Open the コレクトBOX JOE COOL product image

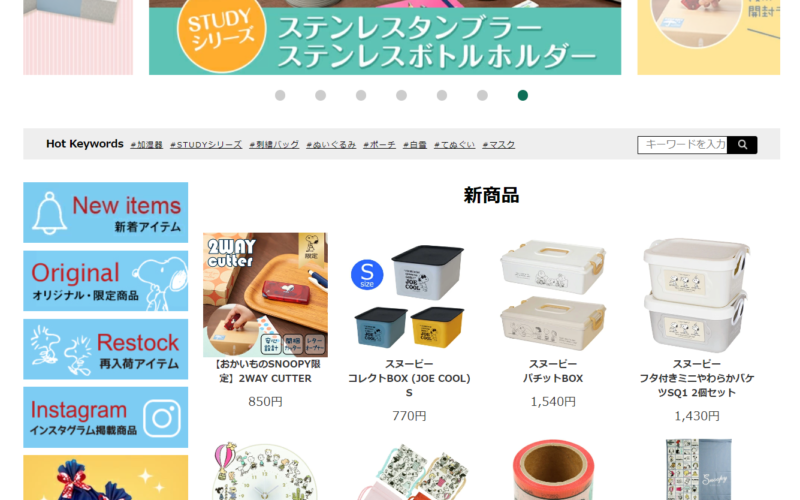409,295
